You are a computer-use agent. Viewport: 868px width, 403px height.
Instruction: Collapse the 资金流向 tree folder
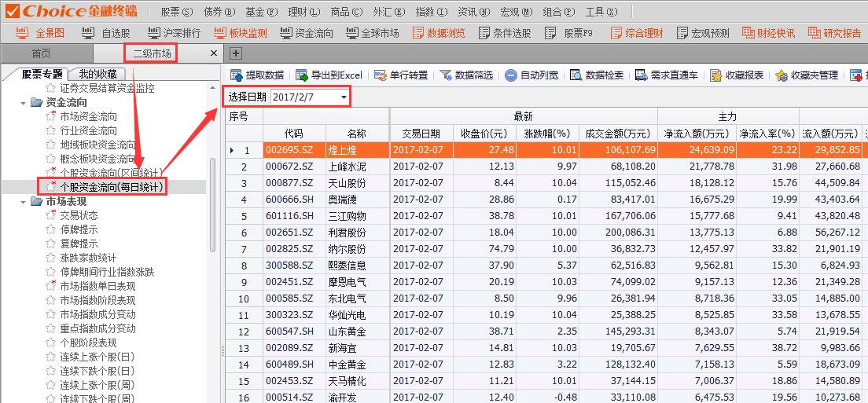(26, 102)
